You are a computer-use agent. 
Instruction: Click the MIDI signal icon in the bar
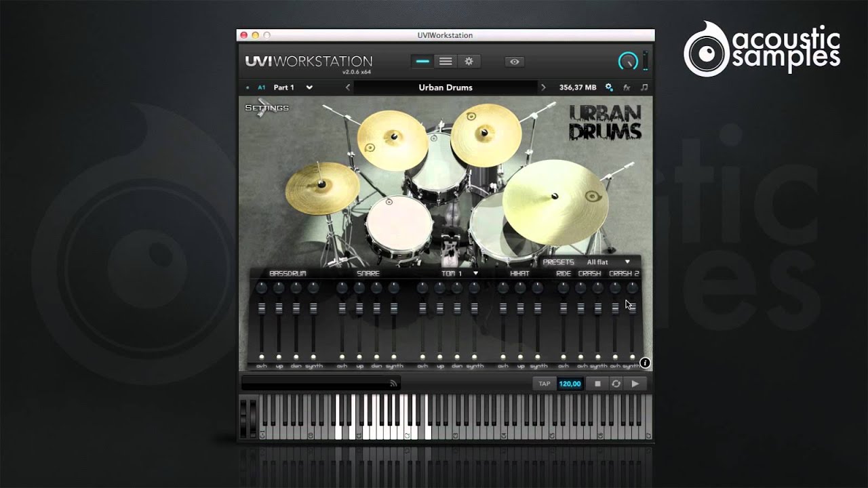coord(393,384)
